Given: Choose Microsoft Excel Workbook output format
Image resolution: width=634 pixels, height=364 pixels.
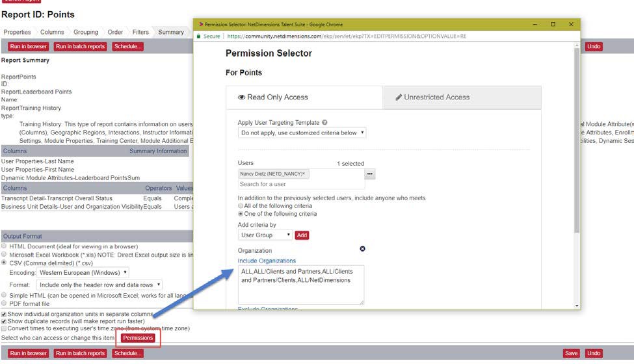Looking at the screenshot, I should (4, 255).
